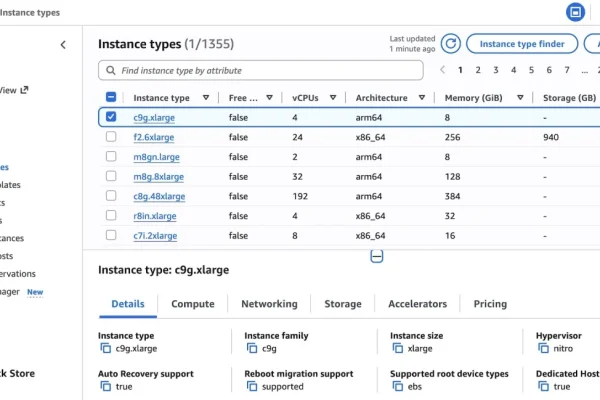
Task: Open the Free tier column sort arrow
Action: (269, 98)
